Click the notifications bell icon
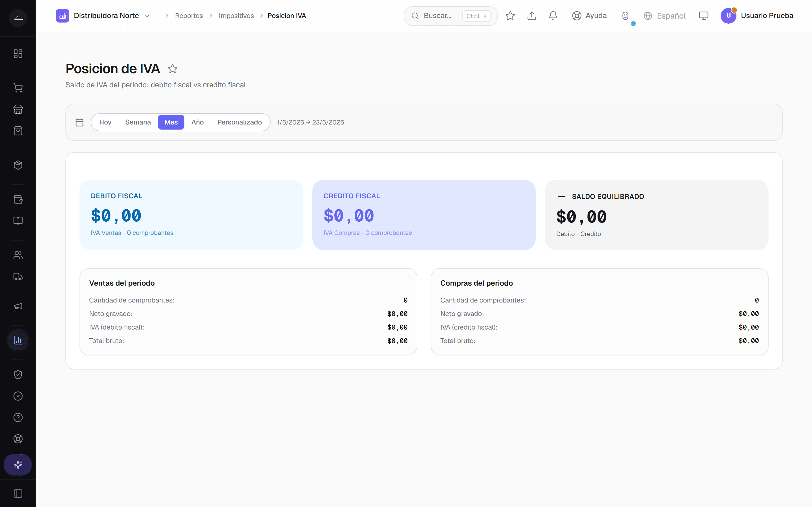Image resolution: width=812 pixels, height=507 pixels. [x=553, y=16]
